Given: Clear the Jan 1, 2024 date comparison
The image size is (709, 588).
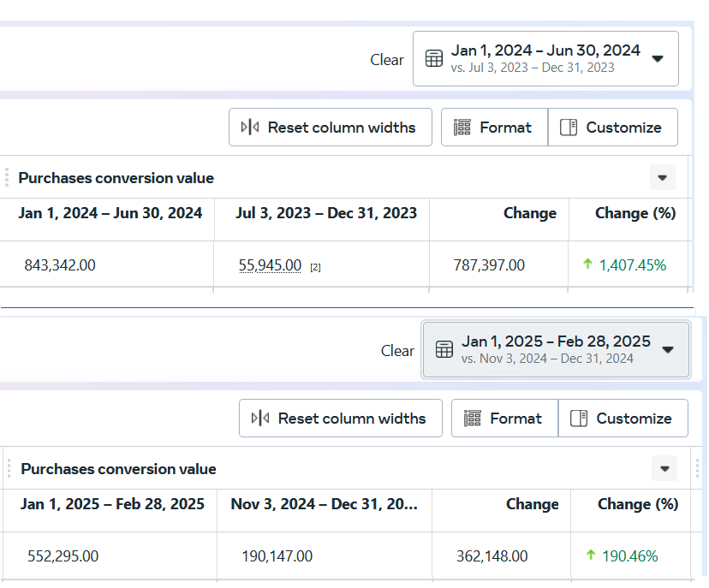Looking at the screenshot, I should tap(387, 60).
